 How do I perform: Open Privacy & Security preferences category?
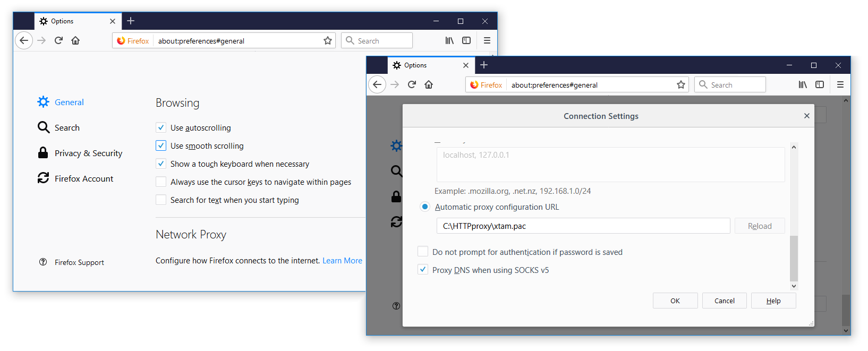(x=88, y=153)
